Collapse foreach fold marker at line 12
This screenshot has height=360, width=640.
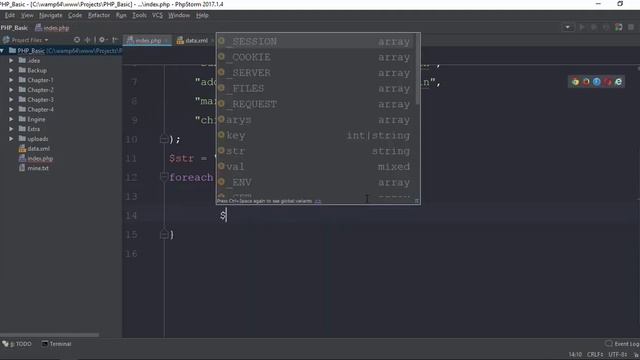coord(164,177)
